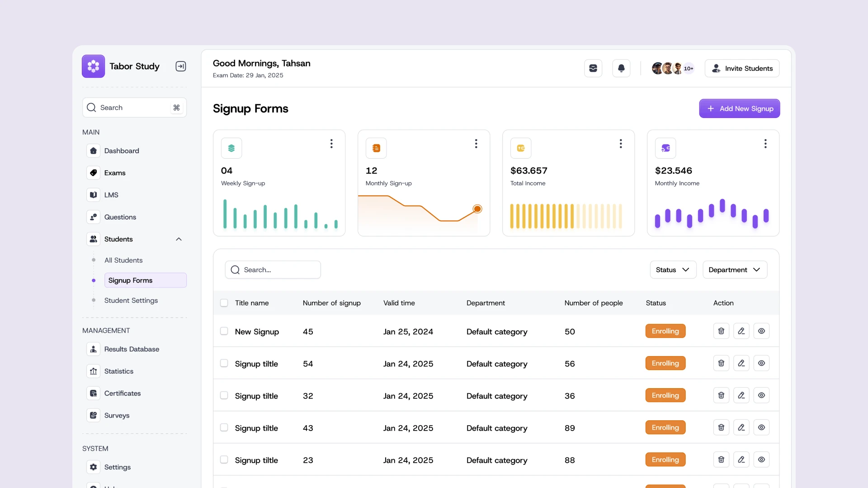Screen dimensions: 868x488
Task: Click the Monthly Sign-up card orange icon
Action: point(376,148)
